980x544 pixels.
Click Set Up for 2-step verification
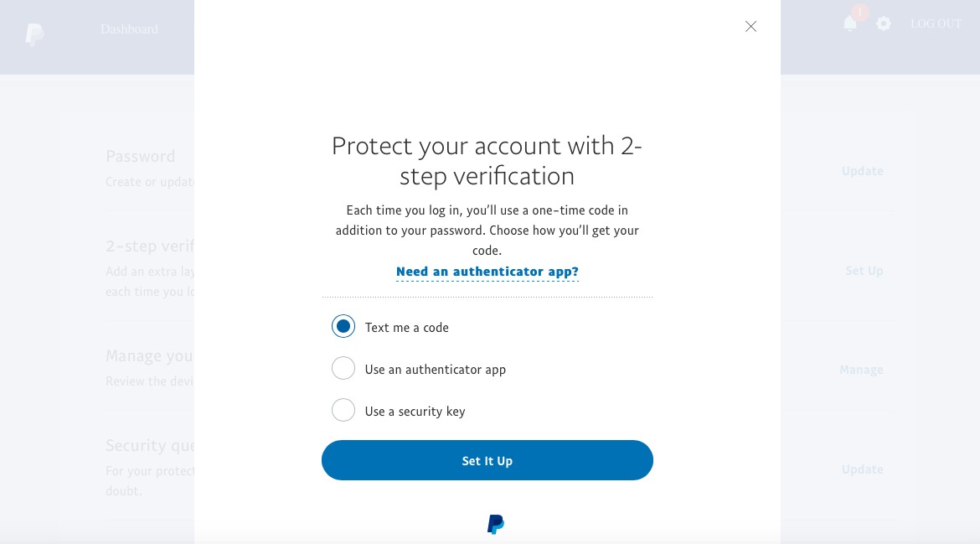[x=864, y=271]
